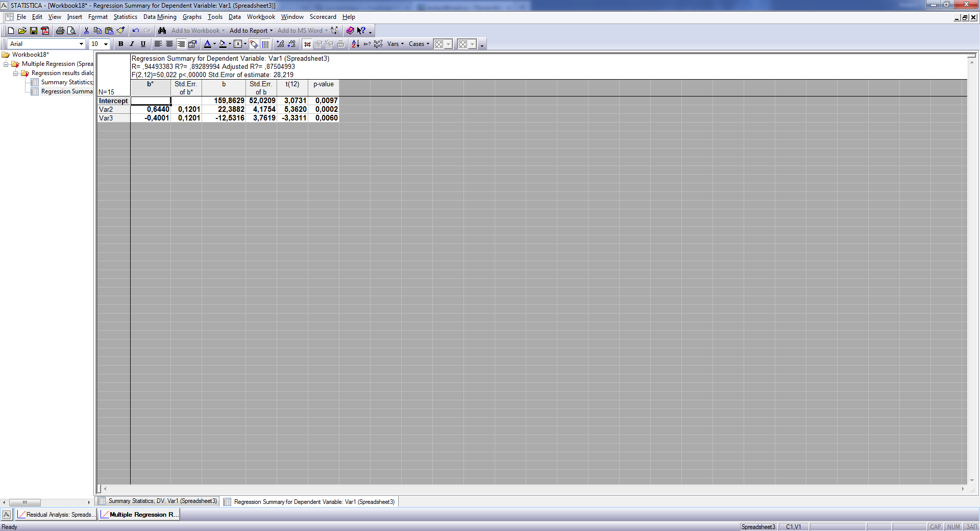Viewport: 980px width, 531px height.
Task: Click the Format Cells icon
Action: [192, 44]
